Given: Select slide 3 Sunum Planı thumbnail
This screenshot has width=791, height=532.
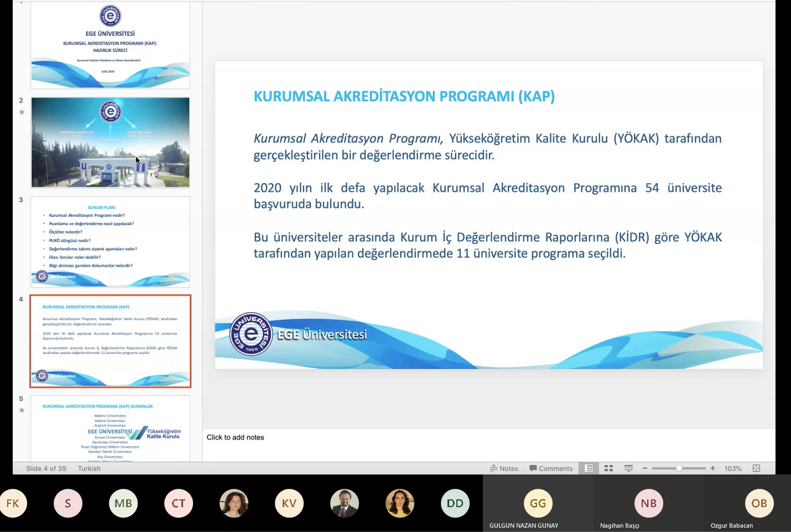Looking at the screenshot, I should coord(110,242).
